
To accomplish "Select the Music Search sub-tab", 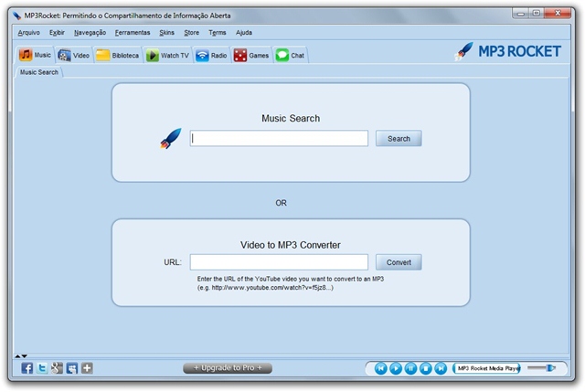I will tap(39, 72).
